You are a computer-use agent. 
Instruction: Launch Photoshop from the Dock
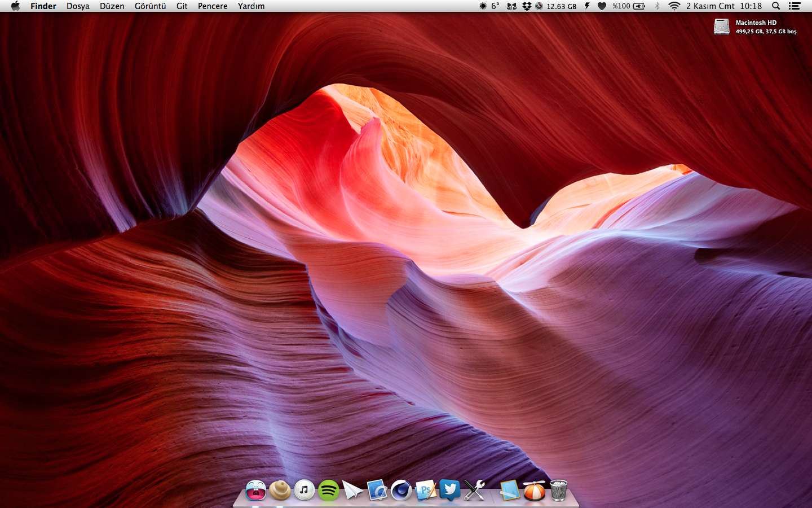click(426, 490)
